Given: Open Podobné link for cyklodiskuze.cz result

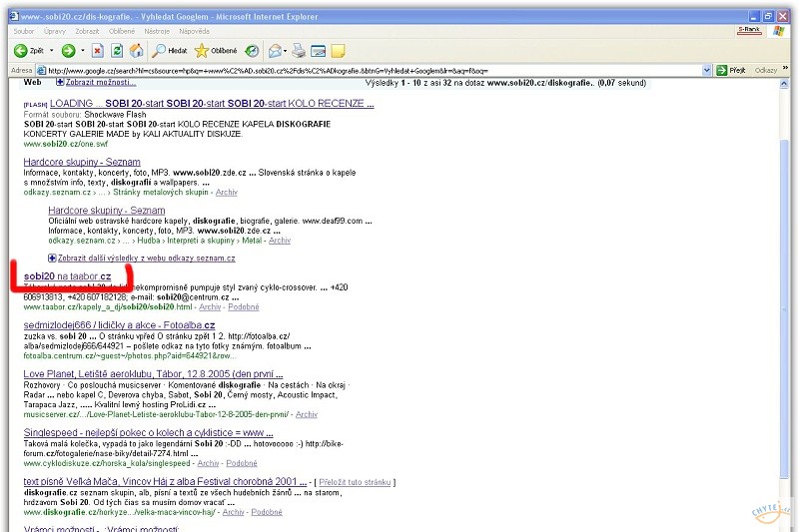Looking at the screenshot, I should tap(242, 463).
